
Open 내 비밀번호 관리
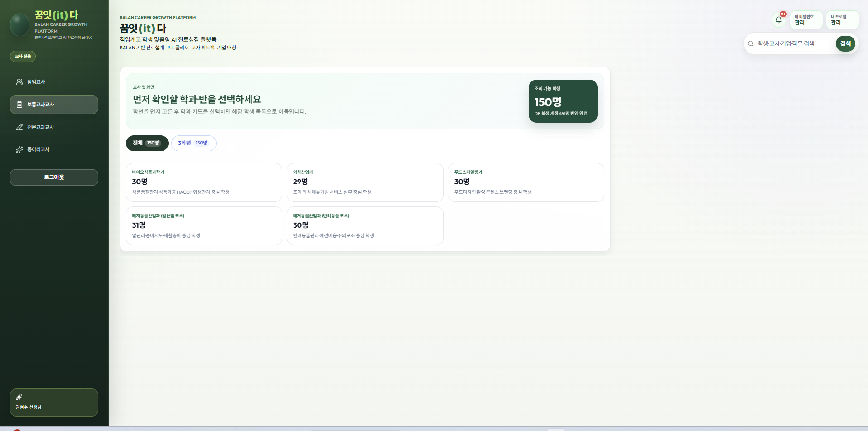pos(806,20)
